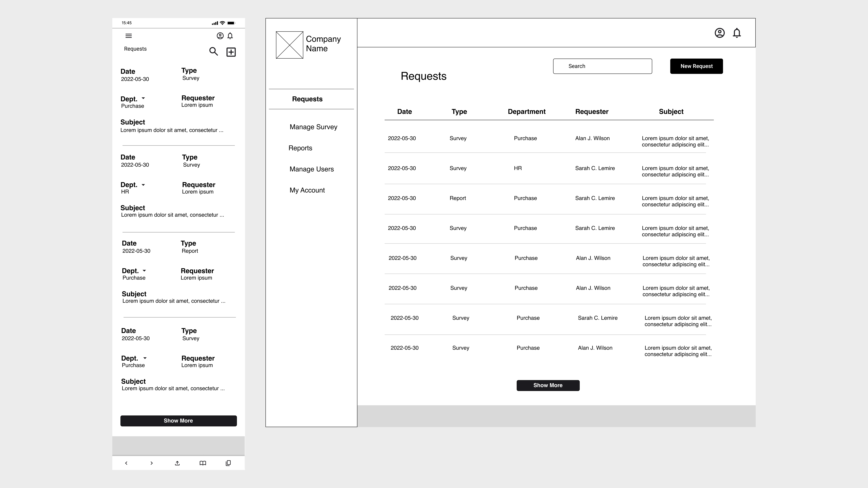The width and height of the screenshot is (868, 488).
Task: Click Alan J. Wilson in first table row
Action: click(x=592, y=138)
